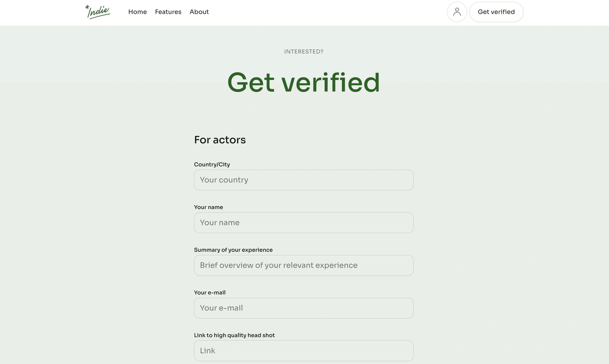Click the INTERESTED? caption text
This screenshot has width=609, height=364.
tap(303, 52)
